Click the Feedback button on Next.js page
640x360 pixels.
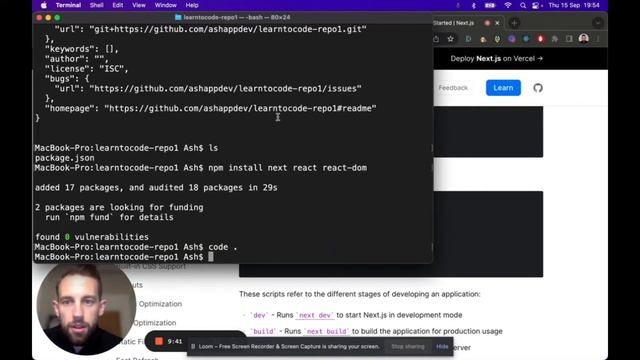click(x=453, y=88)
